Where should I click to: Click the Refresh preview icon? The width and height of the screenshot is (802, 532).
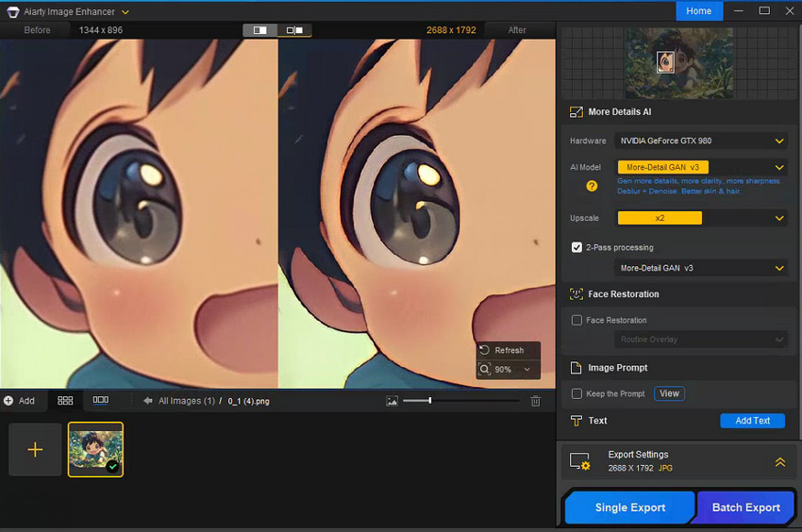[485, 350]
